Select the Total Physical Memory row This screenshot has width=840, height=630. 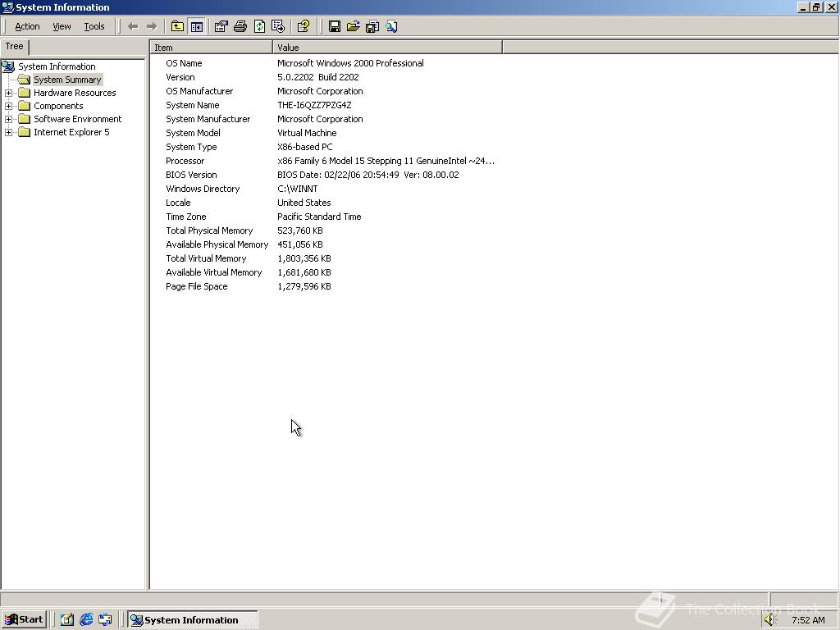pyautogui.click(x=326, y=231)
